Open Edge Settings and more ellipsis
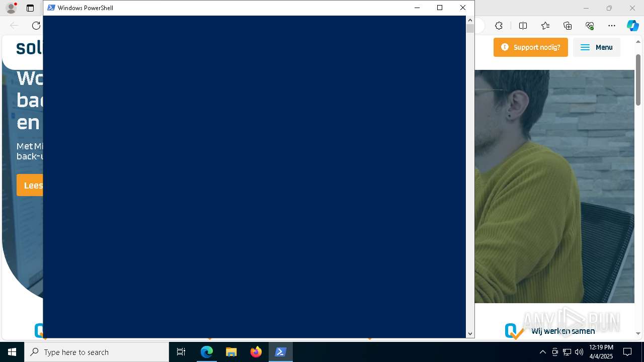 tap(612, 26)
